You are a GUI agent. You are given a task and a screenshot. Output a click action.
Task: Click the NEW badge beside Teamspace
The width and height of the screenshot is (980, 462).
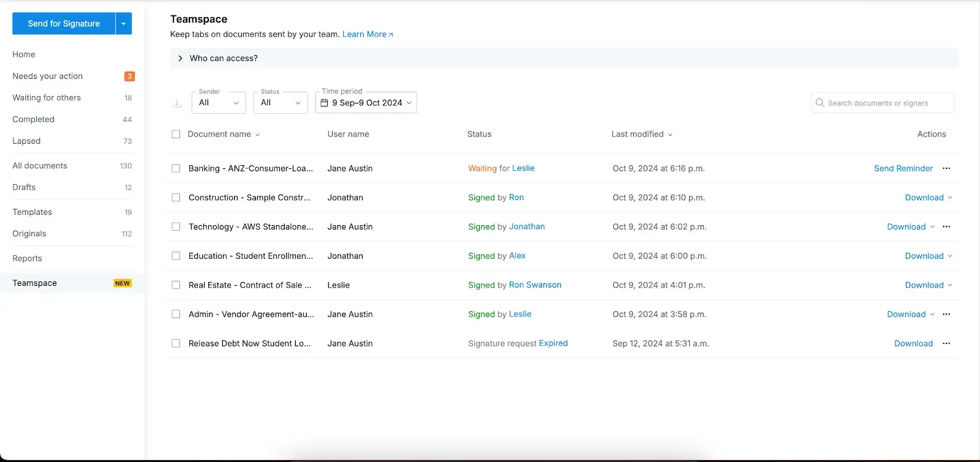123,283
